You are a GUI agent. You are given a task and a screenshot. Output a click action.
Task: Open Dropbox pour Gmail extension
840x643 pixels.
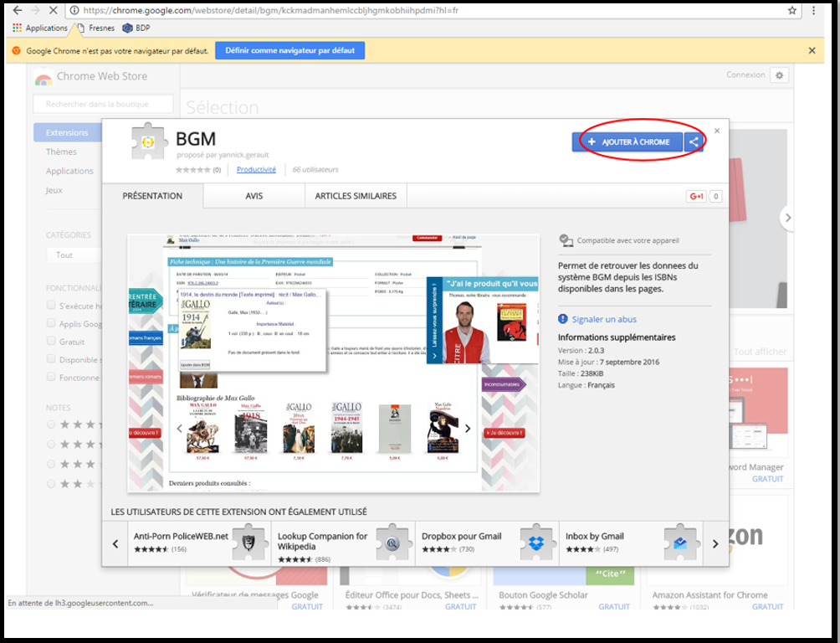[x=461, y=537]
